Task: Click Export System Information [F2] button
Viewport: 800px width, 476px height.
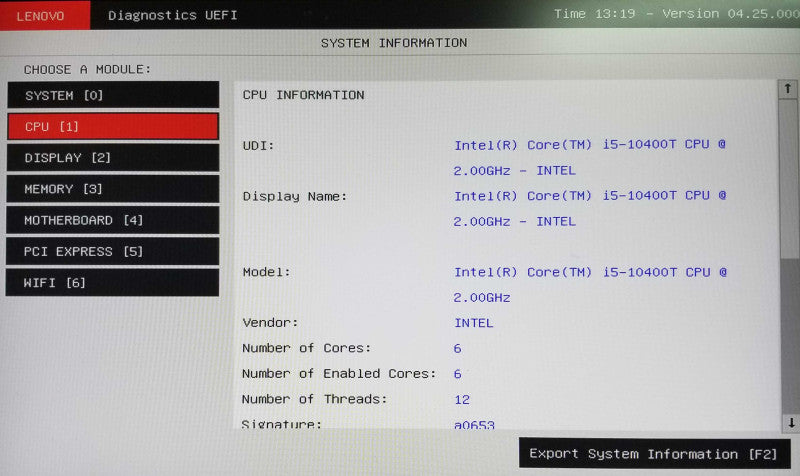Action: (655, 454)
